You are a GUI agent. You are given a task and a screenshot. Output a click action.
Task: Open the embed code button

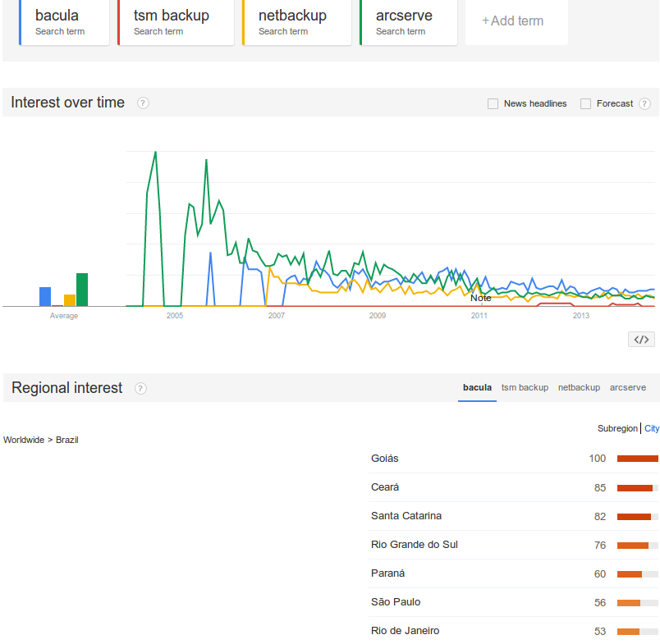tap(641, 340)
